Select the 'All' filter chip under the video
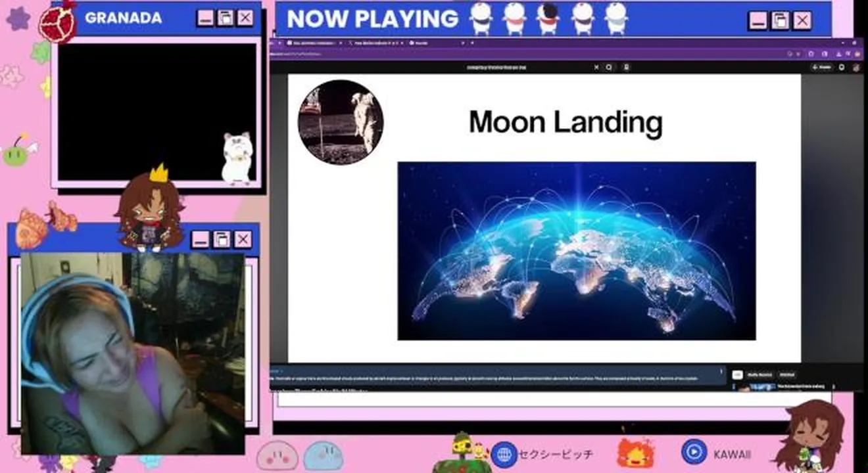The image size is (868, 473). coord(737,374)
